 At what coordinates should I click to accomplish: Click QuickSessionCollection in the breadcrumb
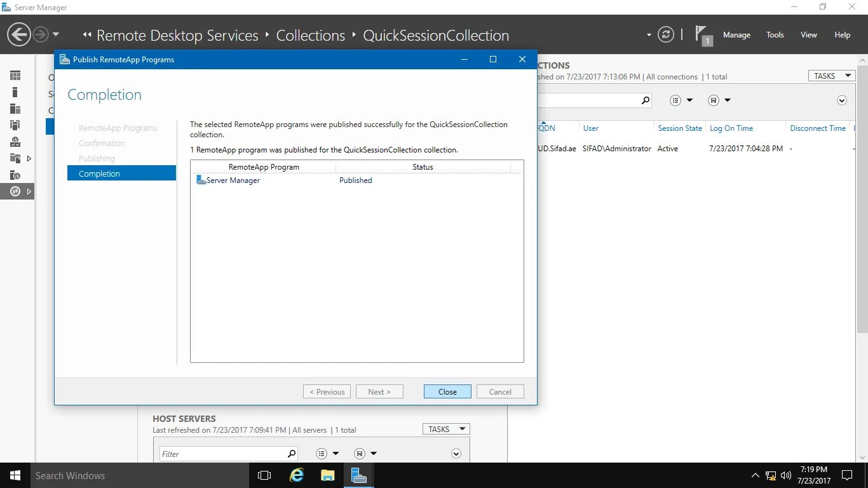[436, 36]
